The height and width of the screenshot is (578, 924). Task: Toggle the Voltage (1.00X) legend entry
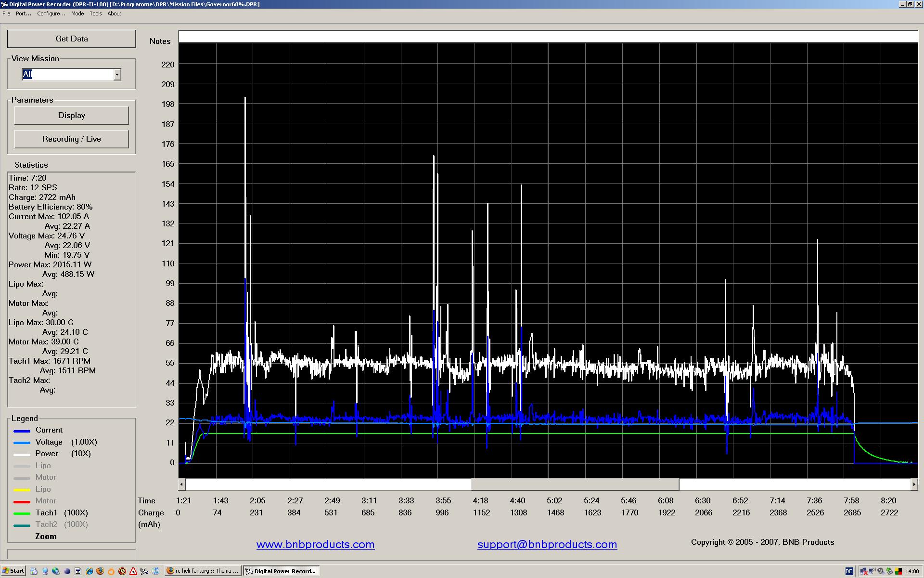(66, 442)
